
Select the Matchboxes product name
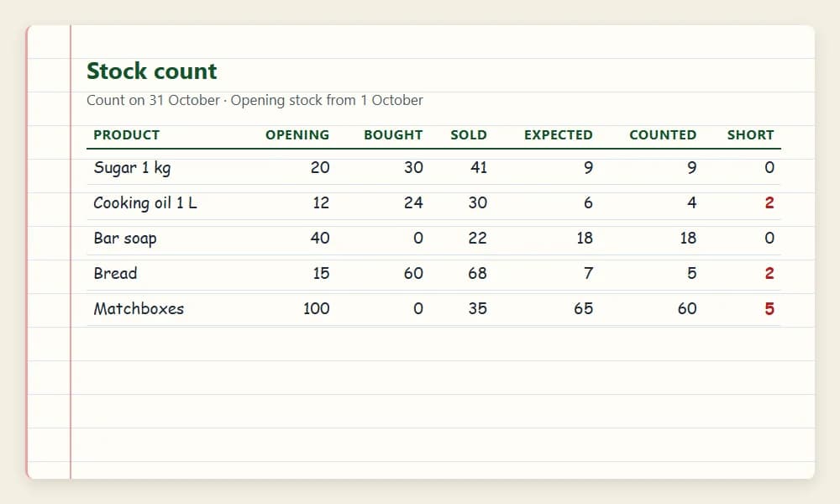139,308
